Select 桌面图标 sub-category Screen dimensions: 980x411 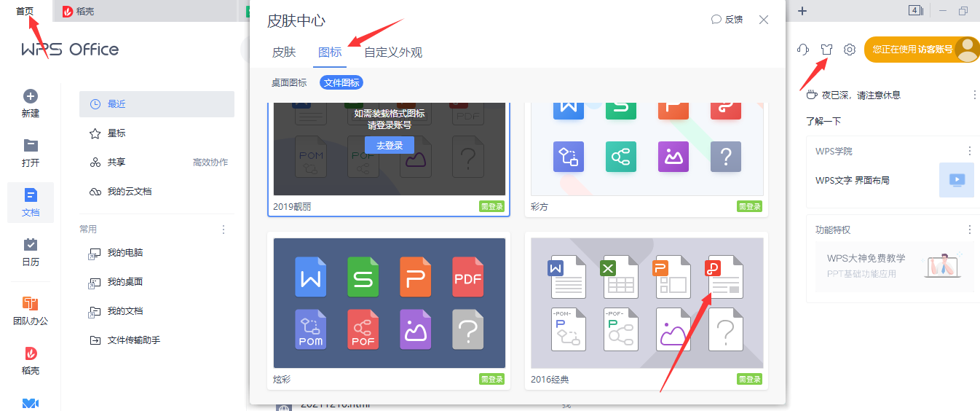(x=289, y=83)
